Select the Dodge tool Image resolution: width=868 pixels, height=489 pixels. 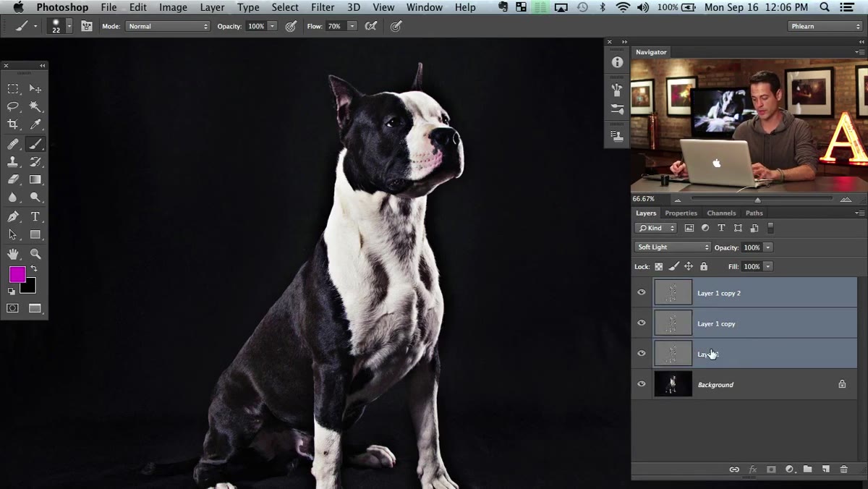(35, 197)
